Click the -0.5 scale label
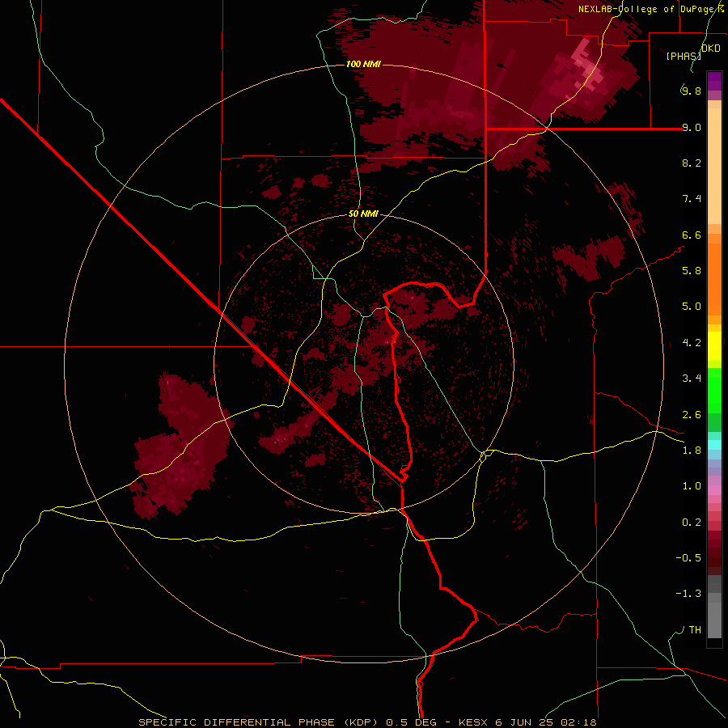The height and width of the screenshot is (728, 728). coord(688,558)
